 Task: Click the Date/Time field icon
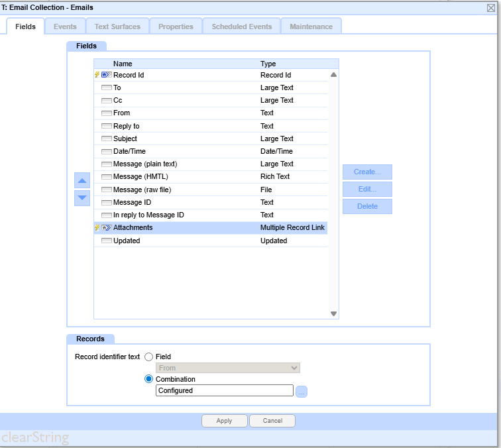coord(106,152)
